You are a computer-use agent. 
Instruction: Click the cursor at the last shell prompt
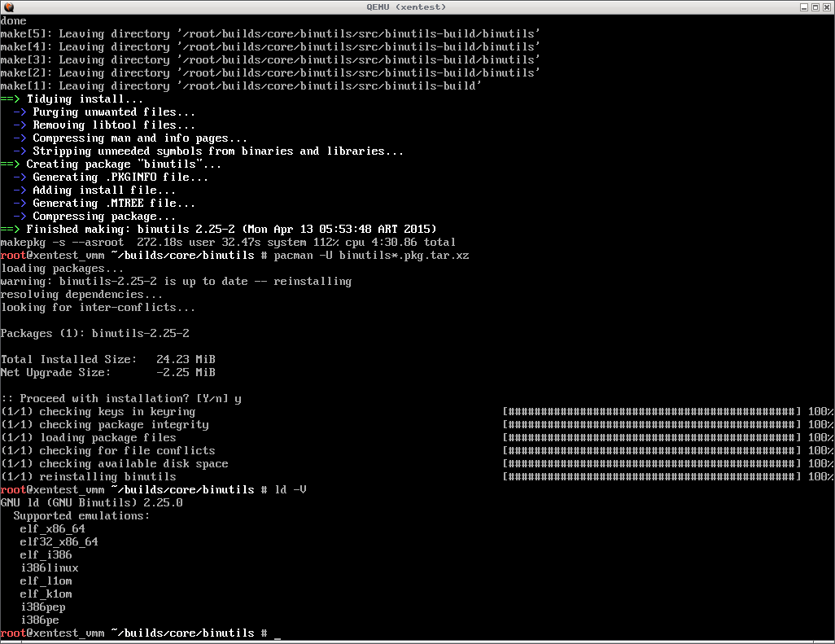(278, 633)
